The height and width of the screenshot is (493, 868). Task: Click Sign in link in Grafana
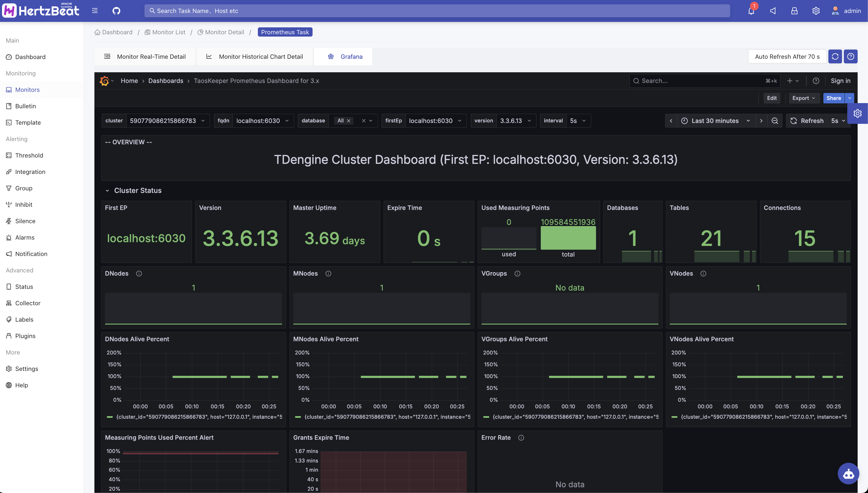pos(840,81)
